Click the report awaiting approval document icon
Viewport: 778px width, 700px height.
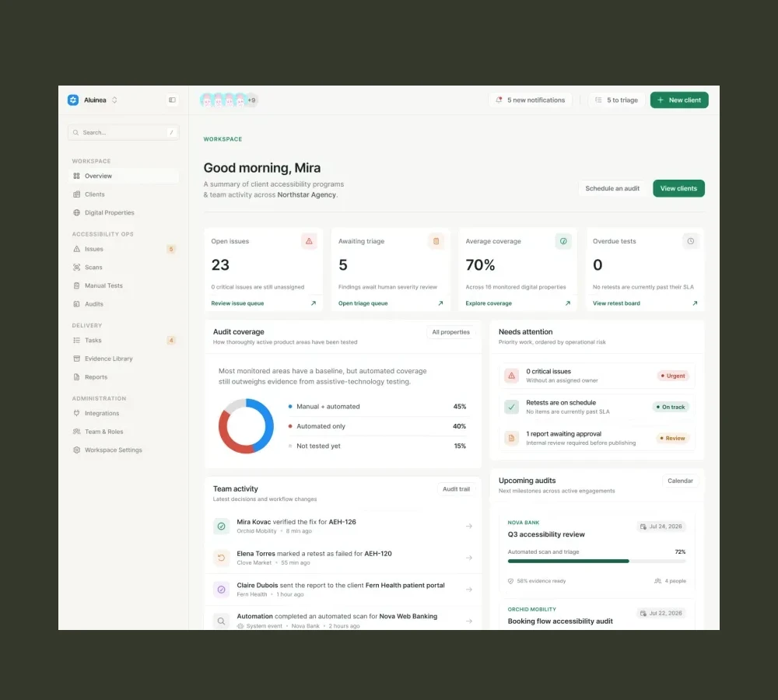pos(511,438)
